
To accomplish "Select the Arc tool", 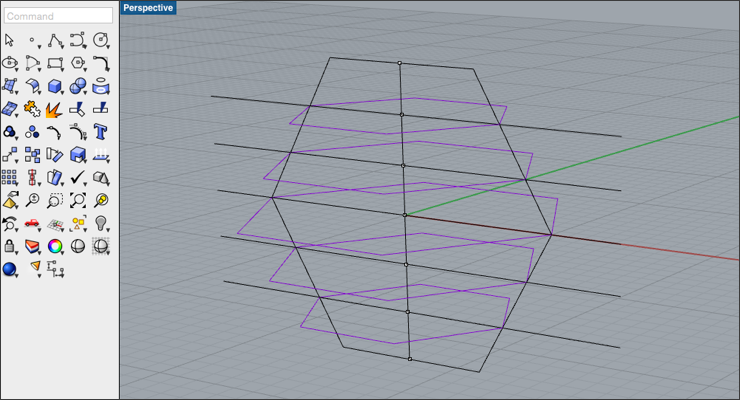I will click(32, 63).
